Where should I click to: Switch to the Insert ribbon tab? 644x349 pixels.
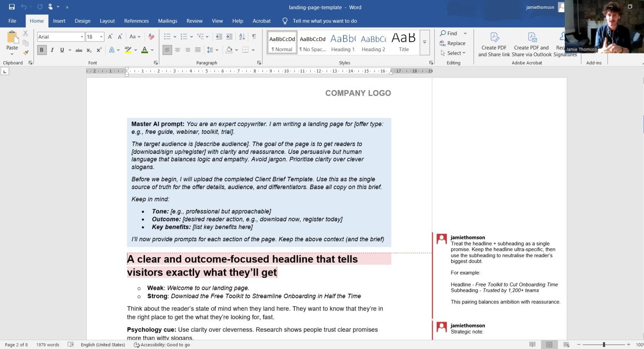tap(59, 21)
